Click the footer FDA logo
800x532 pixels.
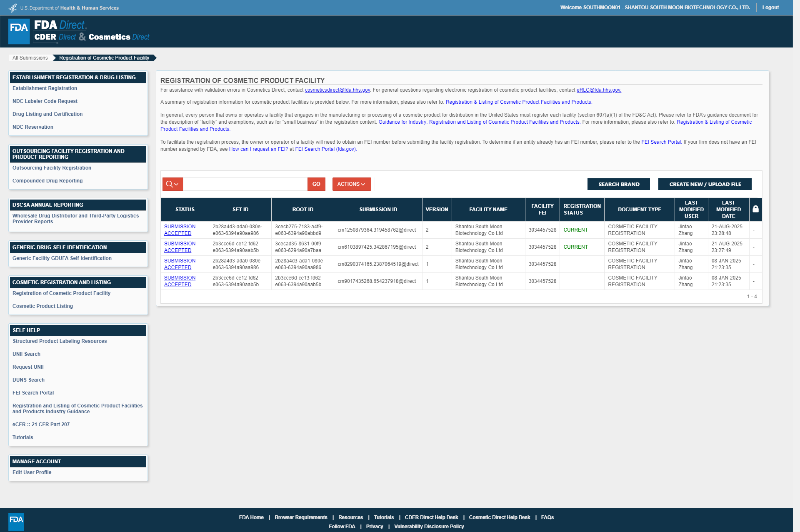(x=16, y=522)
